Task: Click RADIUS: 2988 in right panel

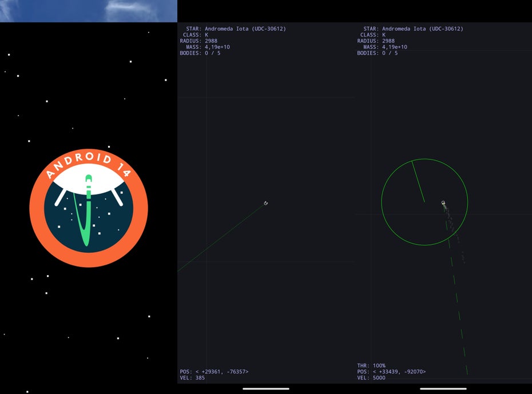Action: click(376, 41)
